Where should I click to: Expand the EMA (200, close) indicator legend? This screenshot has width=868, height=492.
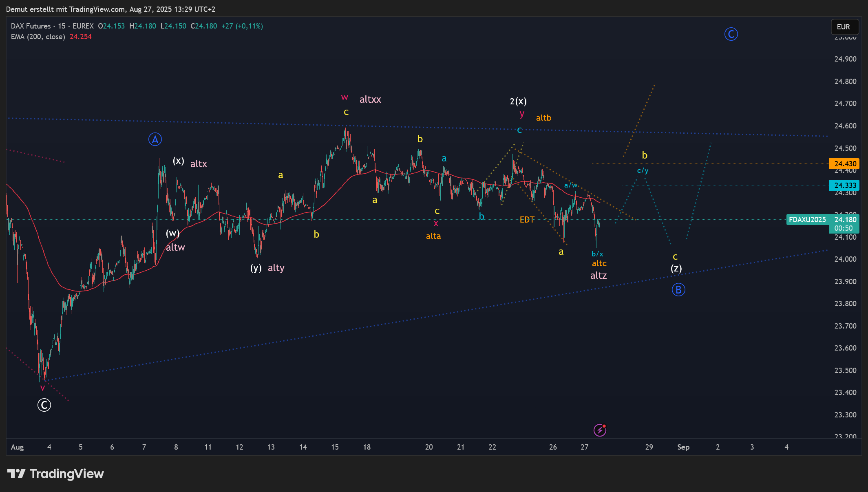point(38,37)
